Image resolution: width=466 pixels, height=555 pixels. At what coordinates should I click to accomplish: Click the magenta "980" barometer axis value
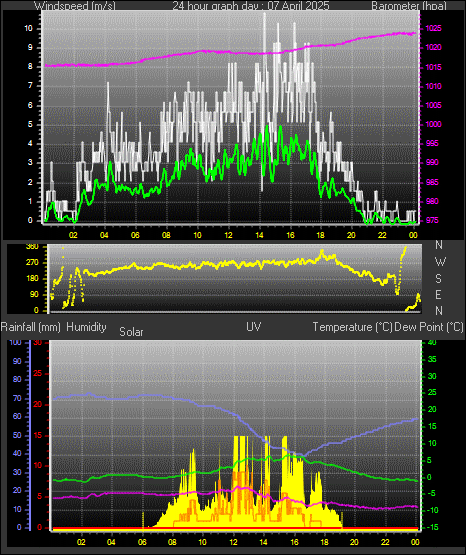tap(432, 201)
